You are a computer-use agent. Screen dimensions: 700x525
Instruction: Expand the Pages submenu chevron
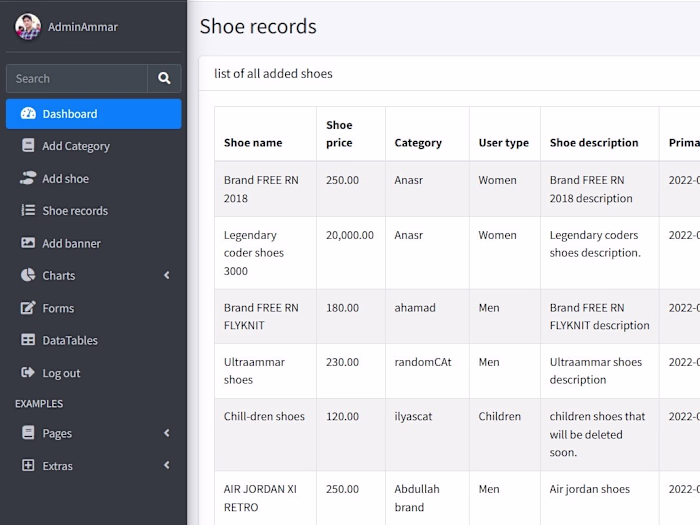167,433
